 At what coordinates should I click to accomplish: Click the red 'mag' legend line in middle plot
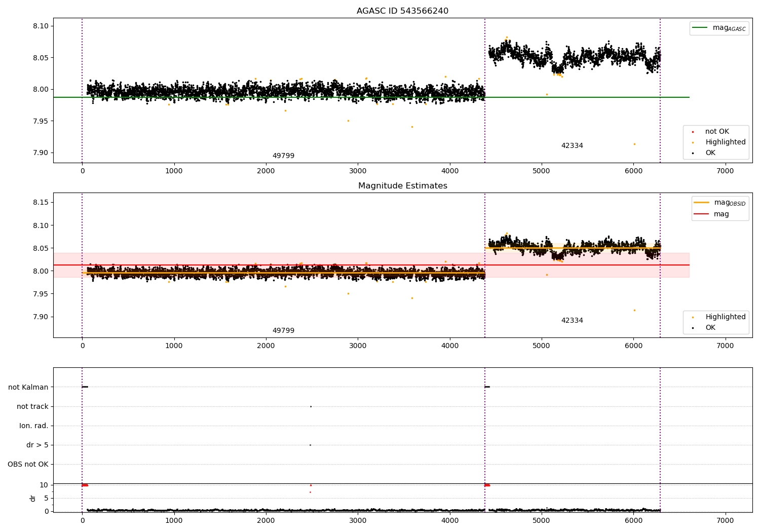click(702, 214)
